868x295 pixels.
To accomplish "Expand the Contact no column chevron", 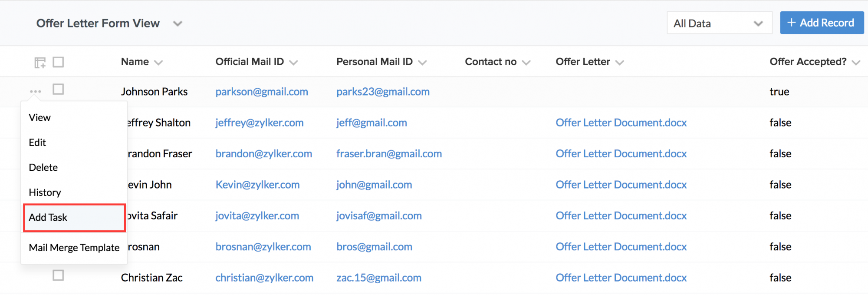I will [x=526, y=63].
